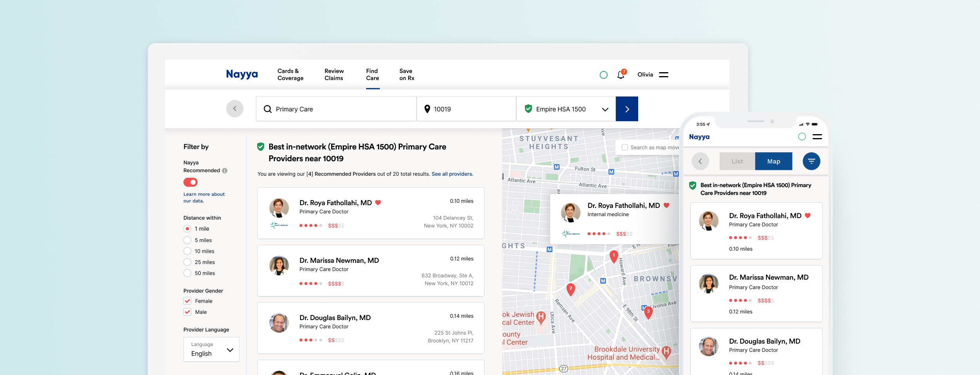Open Find Care menu

[x=372, y=75]
